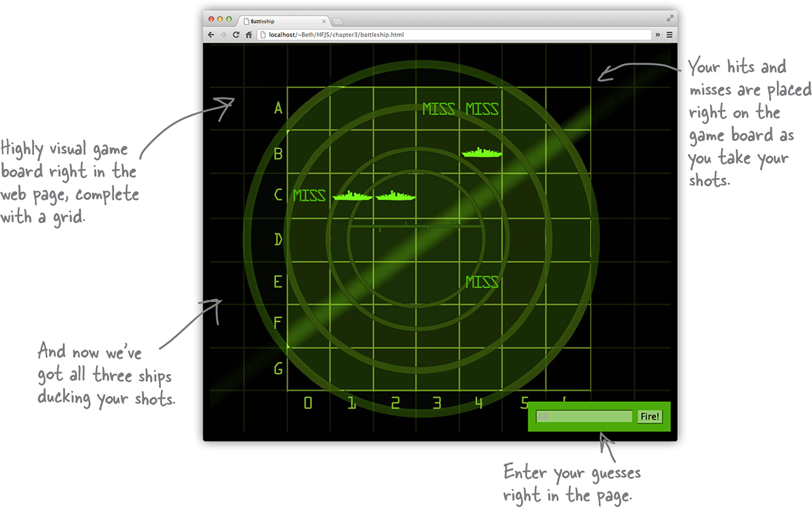Click the MISS marker in row E

482,282
